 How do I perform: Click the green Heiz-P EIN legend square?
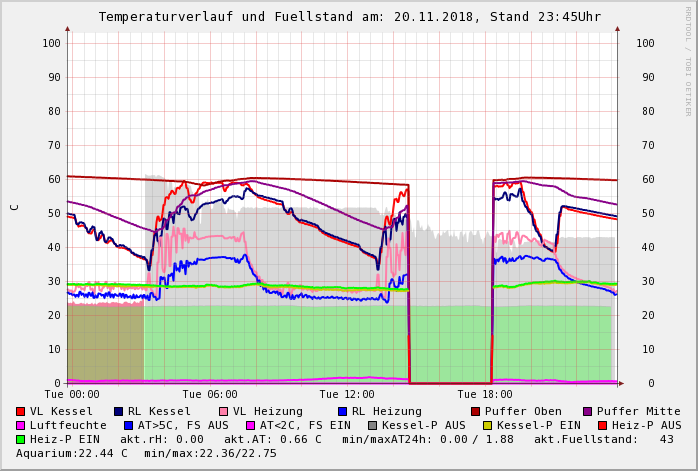coord(20,439)
